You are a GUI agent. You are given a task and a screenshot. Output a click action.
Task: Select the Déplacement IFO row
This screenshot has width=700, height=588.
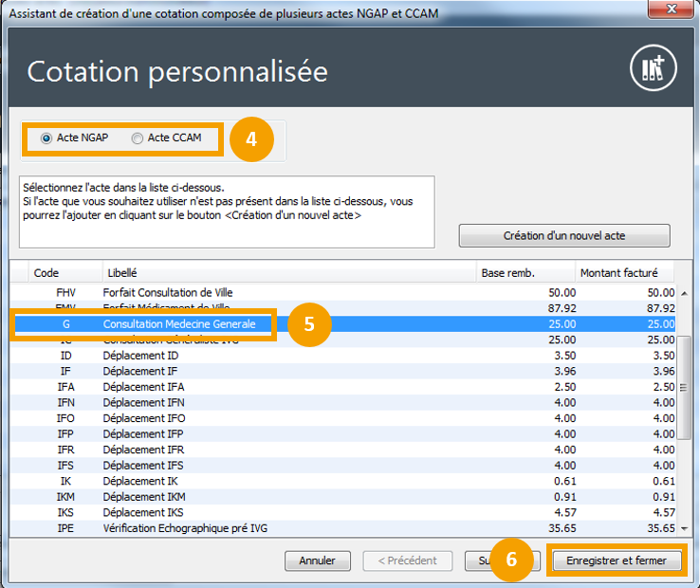pyautogui.click(x=342, y=418)
